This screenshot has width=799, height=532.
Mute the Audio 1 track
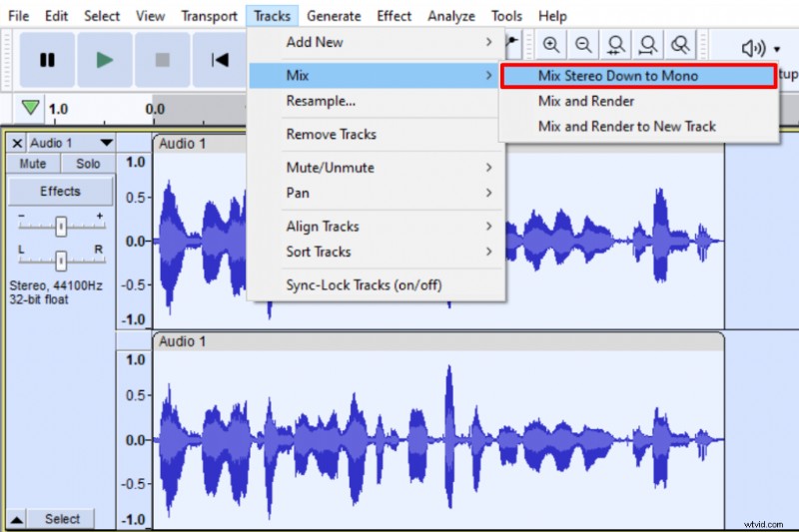(x=33, y=164)
